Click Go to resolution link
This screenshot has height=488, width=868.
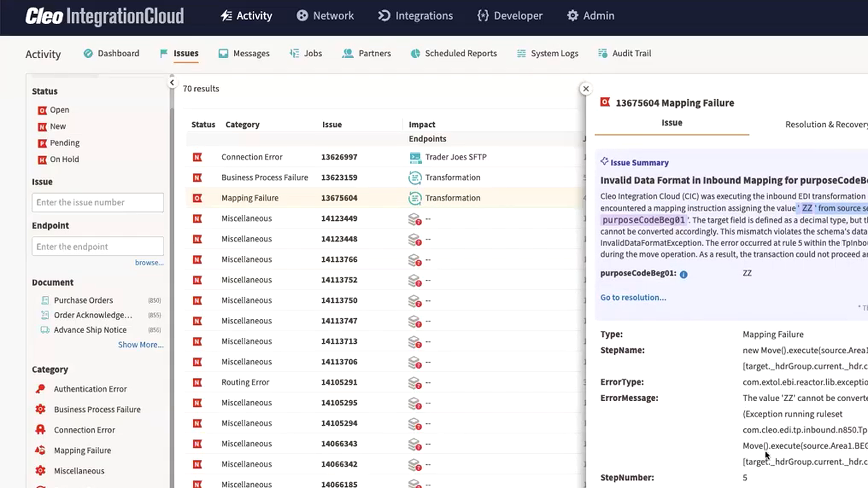point(633,297)
